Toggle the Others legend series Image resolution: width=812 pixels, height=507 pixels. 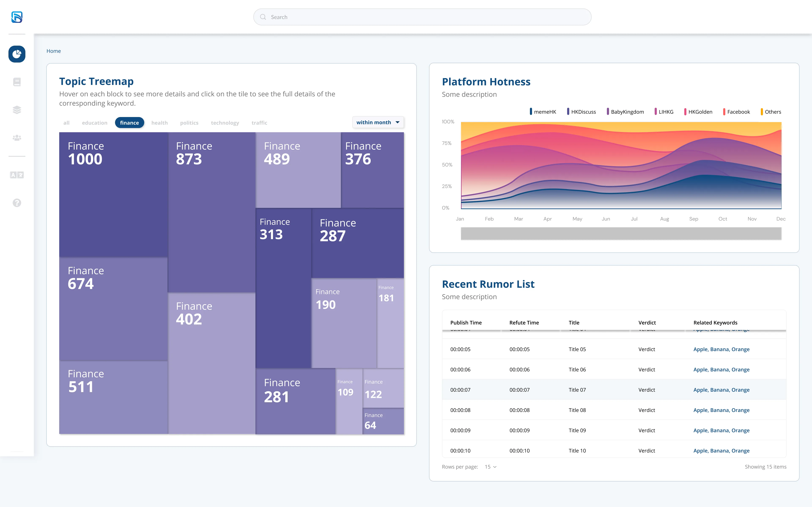coord(771,112)
